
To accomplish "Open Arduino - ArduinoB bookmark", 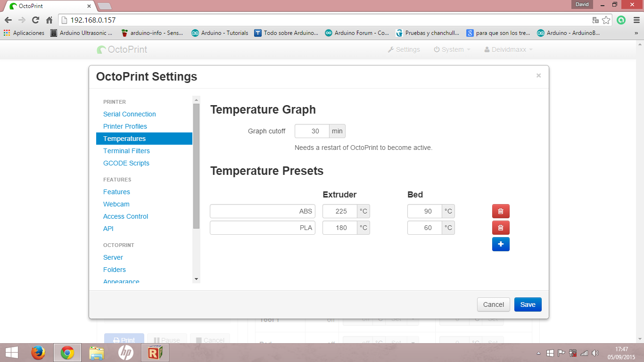I will [569, 33].
